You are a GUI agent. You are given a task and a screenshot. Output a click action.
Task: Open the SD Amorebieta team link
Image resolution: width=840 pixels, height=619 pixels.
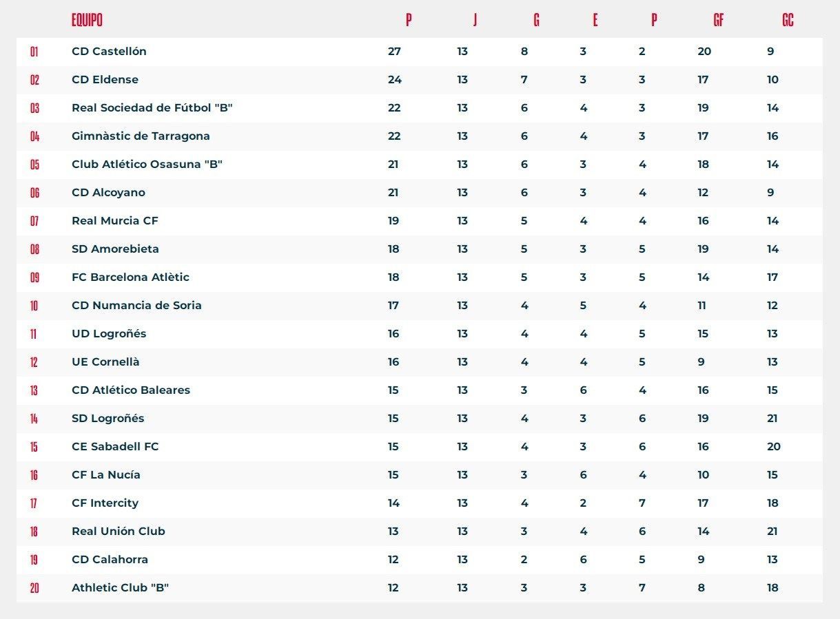115,249
